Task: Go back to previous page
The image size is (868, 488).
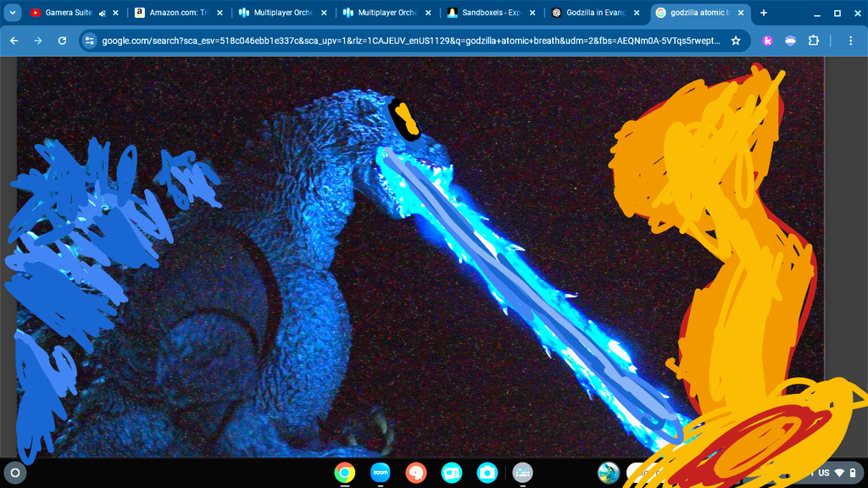Action: pos(14,41)
